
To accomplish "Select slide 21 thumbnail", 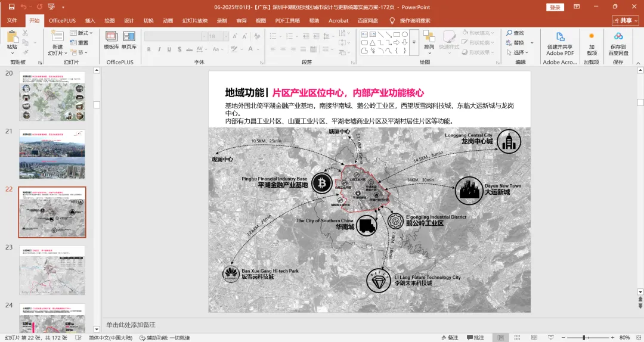I will (52, 154).
